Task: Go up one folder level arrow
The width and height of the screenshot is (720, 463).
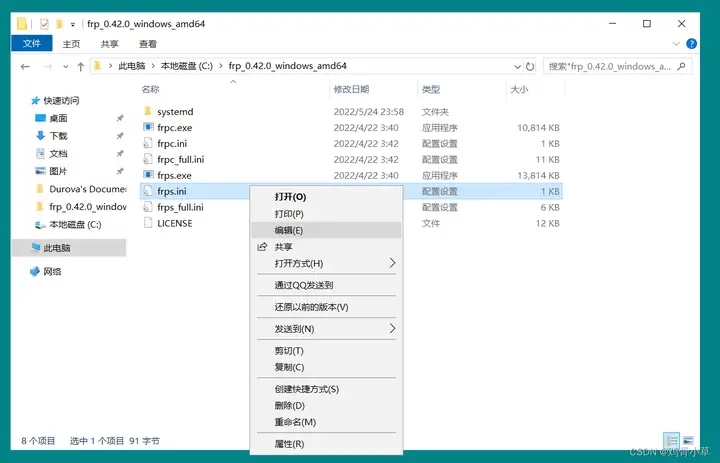Action: click(x=81, y=67)
